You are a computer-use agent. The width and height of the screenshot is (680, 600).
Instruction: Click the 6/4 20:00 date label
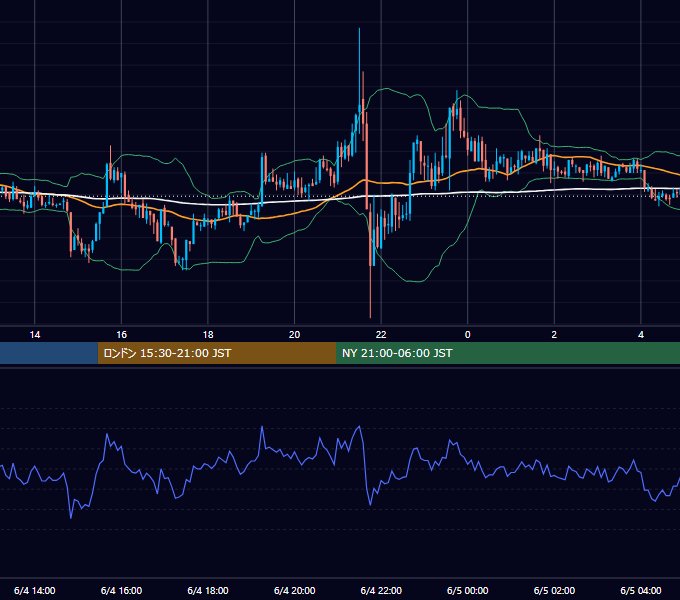[294, 590]
